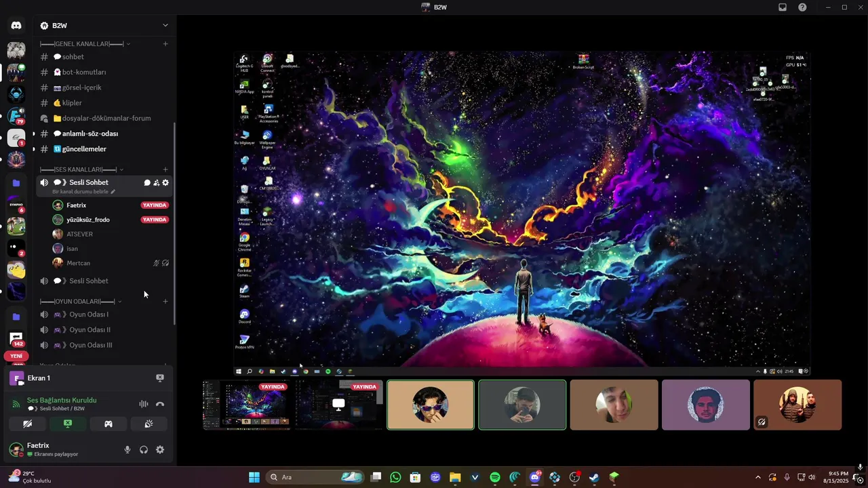Show hidden system tray icons

pyautogui.click(x=758, y=477)
